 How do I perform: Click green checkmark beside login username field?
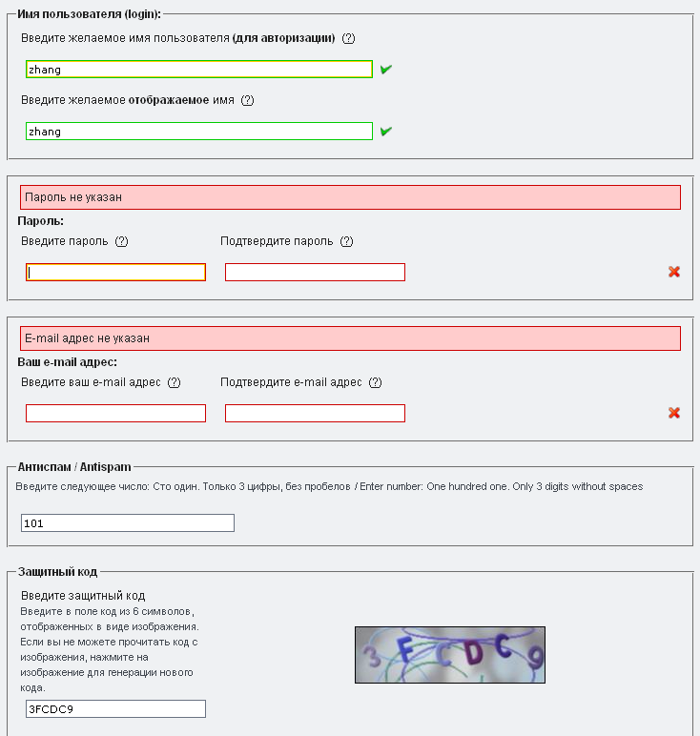[386, 70]
